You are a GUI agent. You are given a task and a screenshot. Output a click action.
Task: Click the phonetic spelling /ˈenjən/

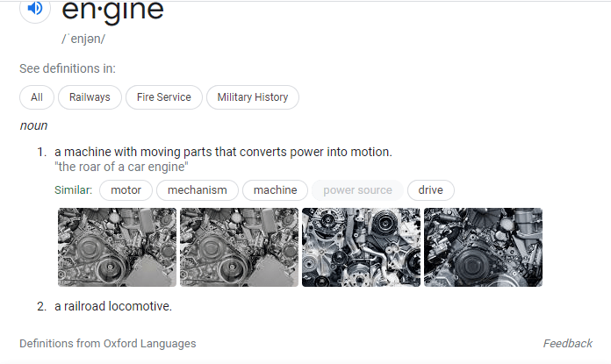[83, 39]
